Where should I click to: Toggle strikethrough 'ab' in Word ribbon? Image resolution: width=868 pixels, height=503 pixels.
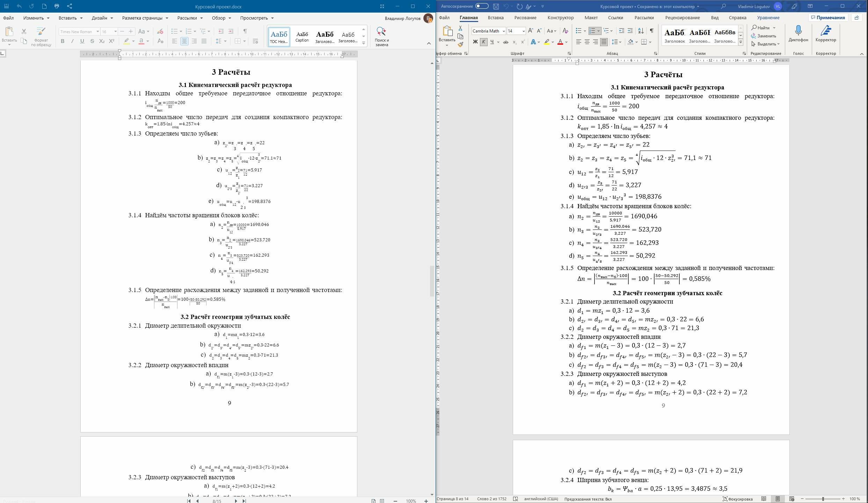[x=505, y=42]
